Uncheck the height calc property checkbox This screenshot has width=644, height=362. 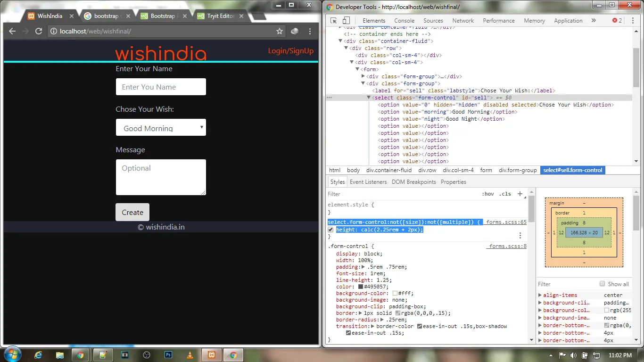330,230
